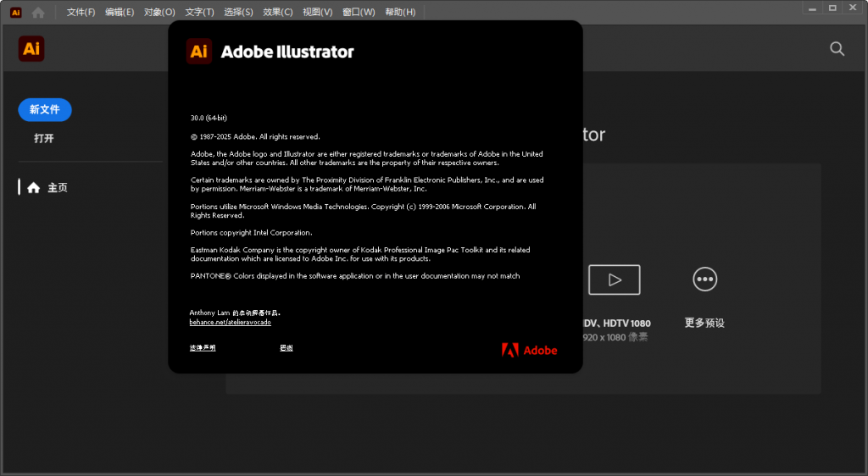Click the small Ai icon in the title bar
This screenshot has height=476, width=868.
click(x=15, y=13)
